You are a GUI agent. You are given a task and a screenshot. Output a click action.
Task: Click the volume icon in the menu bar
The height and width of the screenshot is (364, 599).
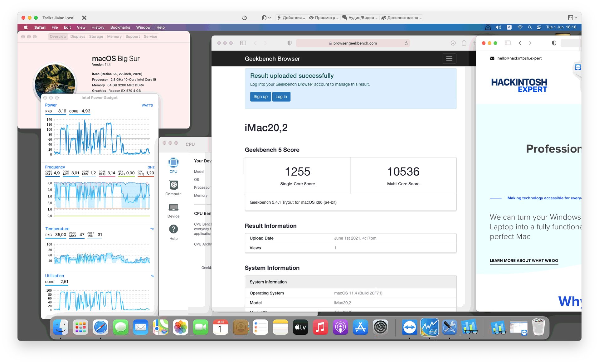498,27
